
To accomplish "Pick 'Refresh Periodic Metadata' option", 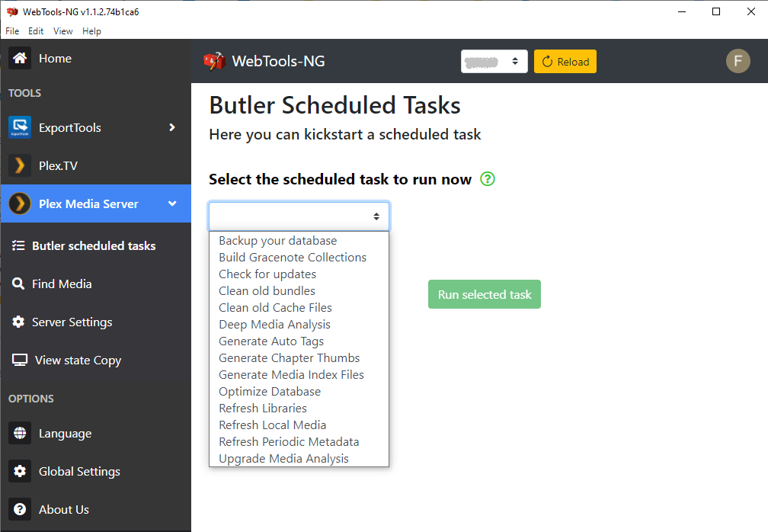I will 299,442.
